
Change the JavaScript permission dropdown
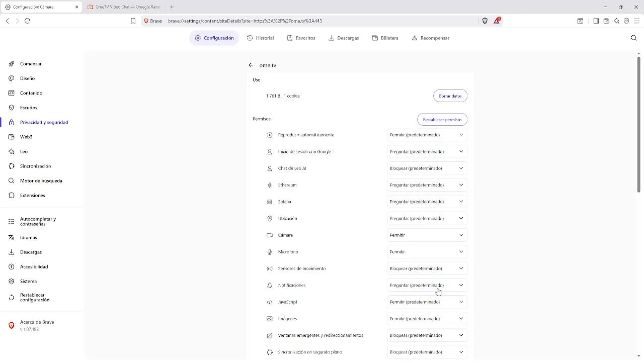click(427, 302)
